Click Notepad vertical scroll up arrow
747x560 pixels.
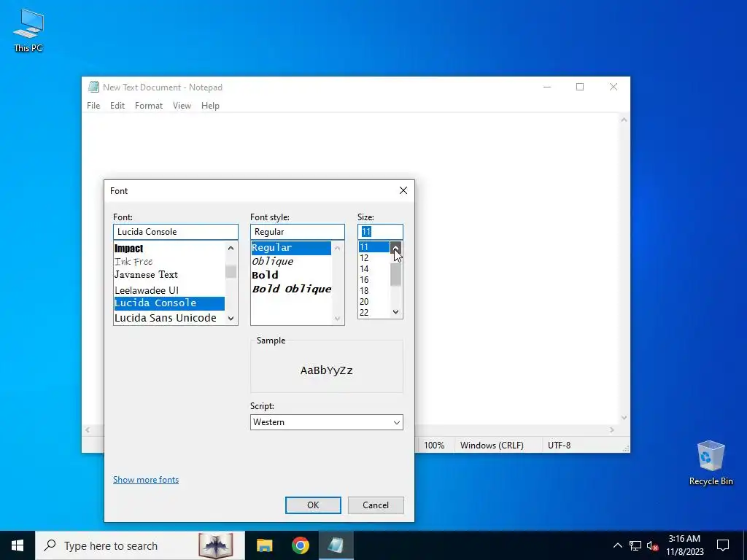(624, 120)
